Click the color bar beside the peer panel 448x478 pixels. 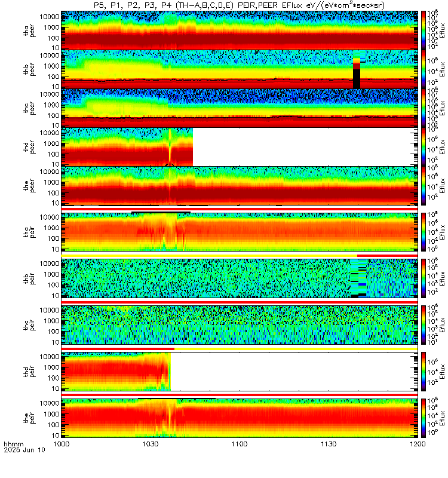pos(424,185)
